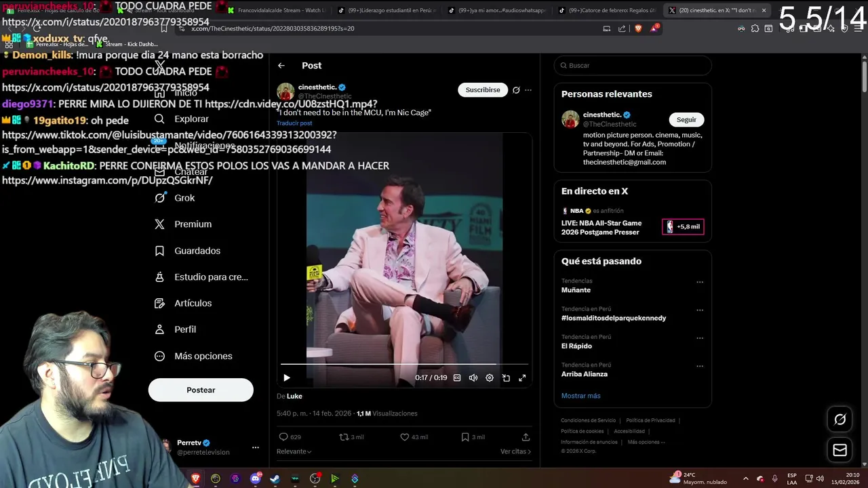Click the Buscar search field
This screenshot has width=868, height=488.
click(633, 66)
